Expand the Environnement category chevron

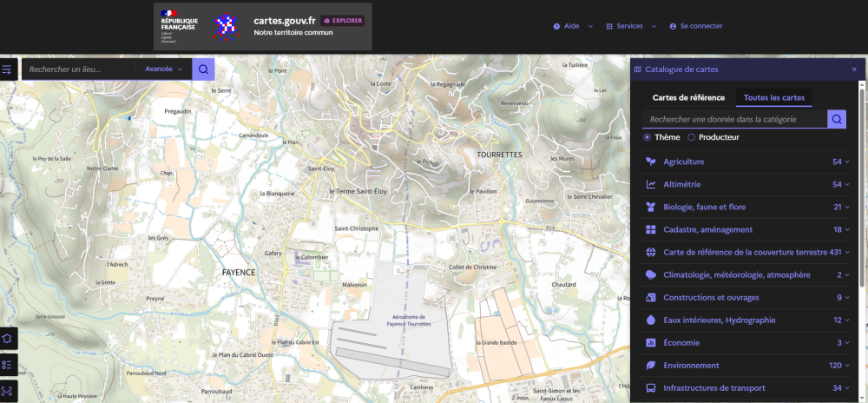847,366
